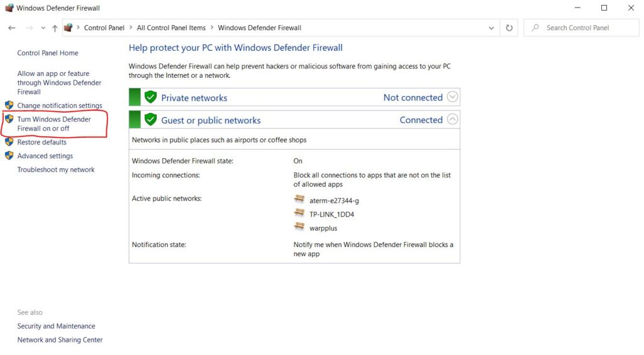Open Security and Maintenance

point(56,326)
